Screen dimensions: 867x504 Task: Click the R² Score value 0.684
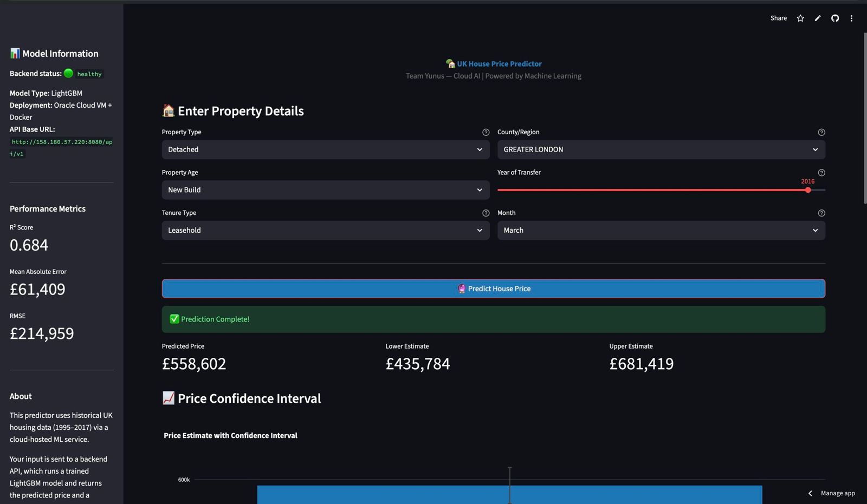click(29, 245)
